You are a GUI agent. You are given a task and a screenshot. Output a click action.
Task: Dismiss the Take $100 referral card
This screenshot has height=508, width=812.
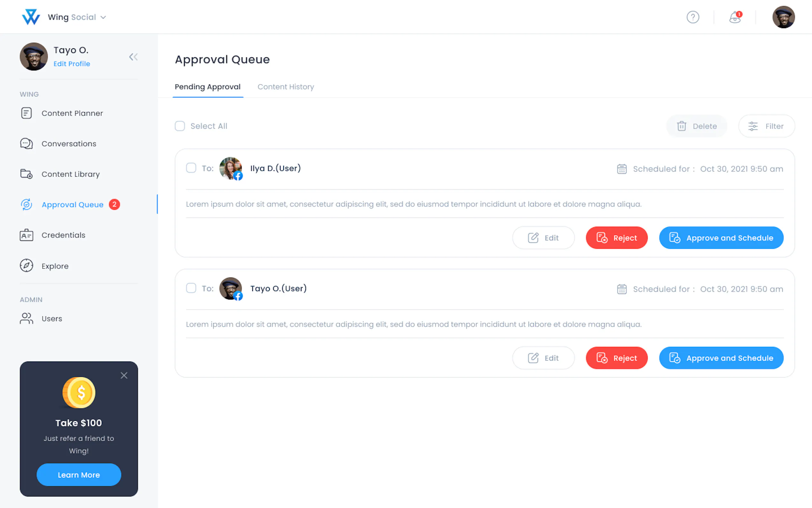(124, 375)
